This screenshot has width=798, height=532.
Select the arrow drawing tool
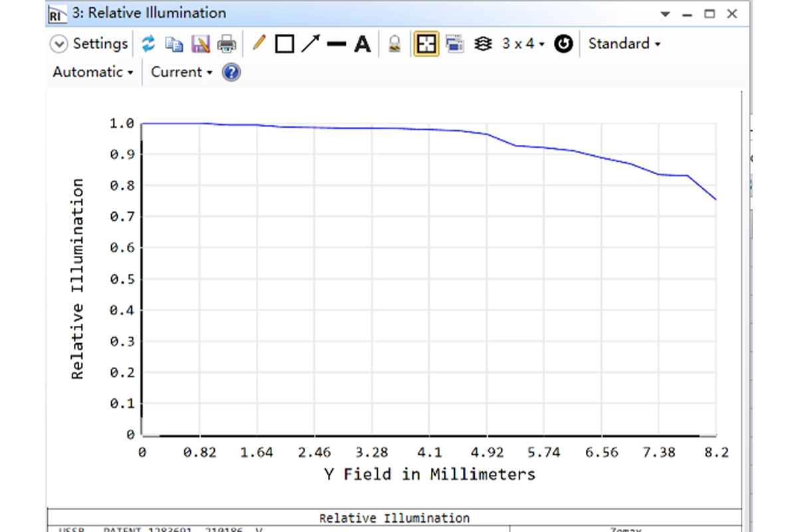[311, 45]
